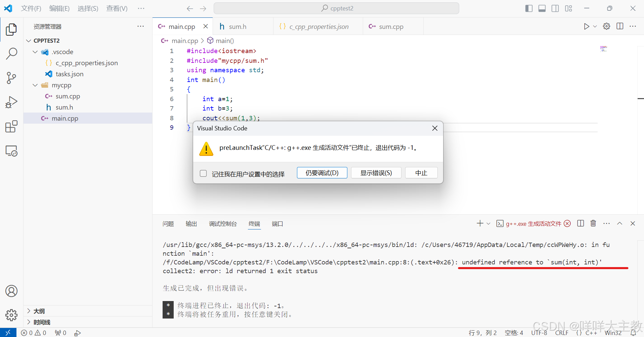Image resolution: width=644 pixels, height=337 pixels.
Task: Open the Source Control view
Action: [x=11, y=78]
